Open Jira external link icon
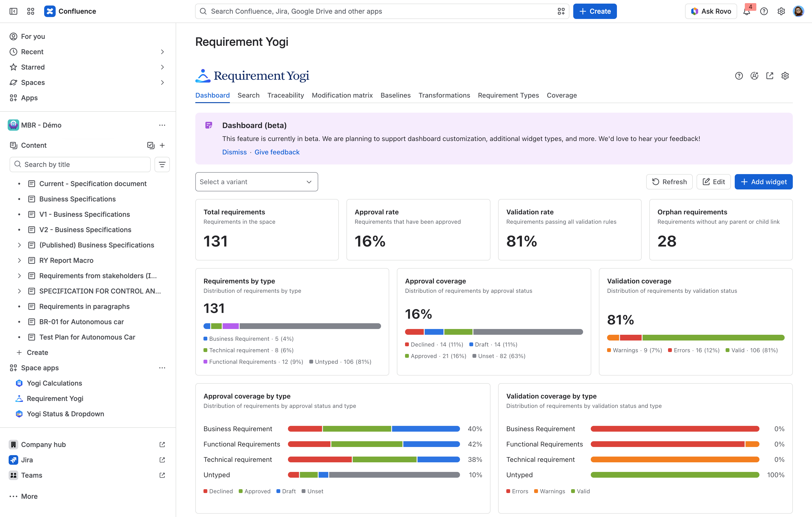Screen dimensions: 812x517 (162, 460)
